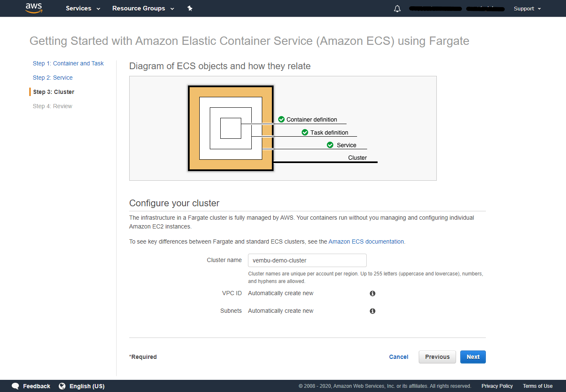Click the VPC ID 'Automatically create new' text
This screenshot has width=566, height=392.
[281, 293]
